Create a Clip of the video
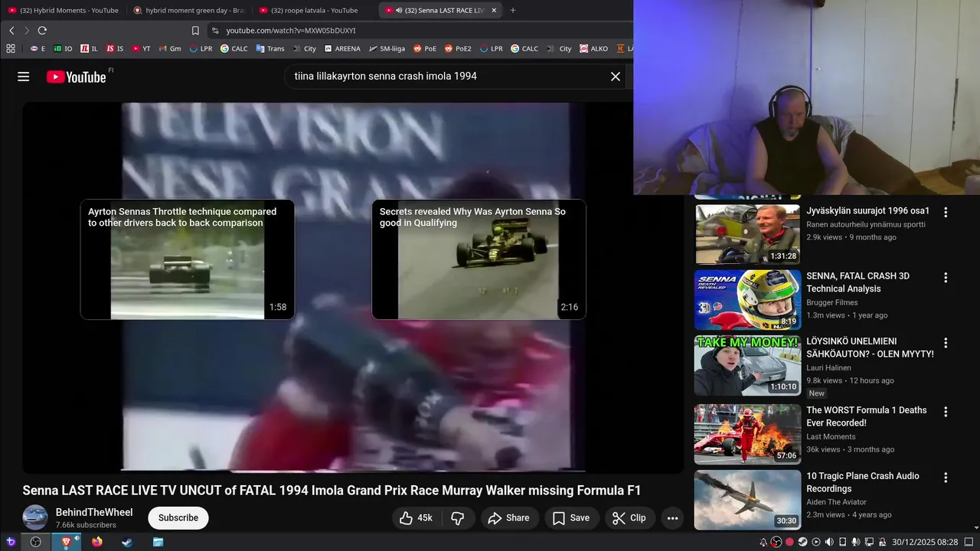This screenshot has width=980, height=551. pos(629,518)
